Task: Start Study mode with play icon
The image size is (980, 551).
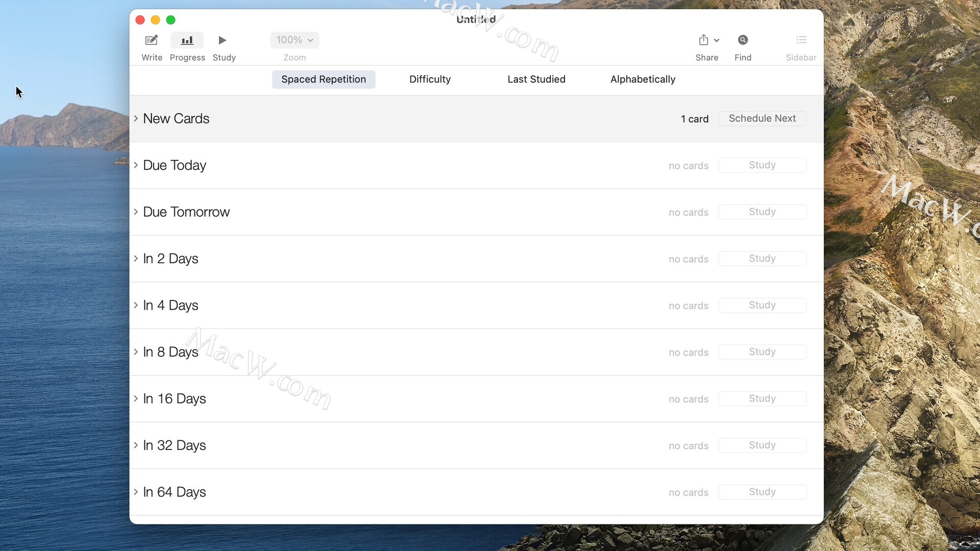Action: point(223,40)
